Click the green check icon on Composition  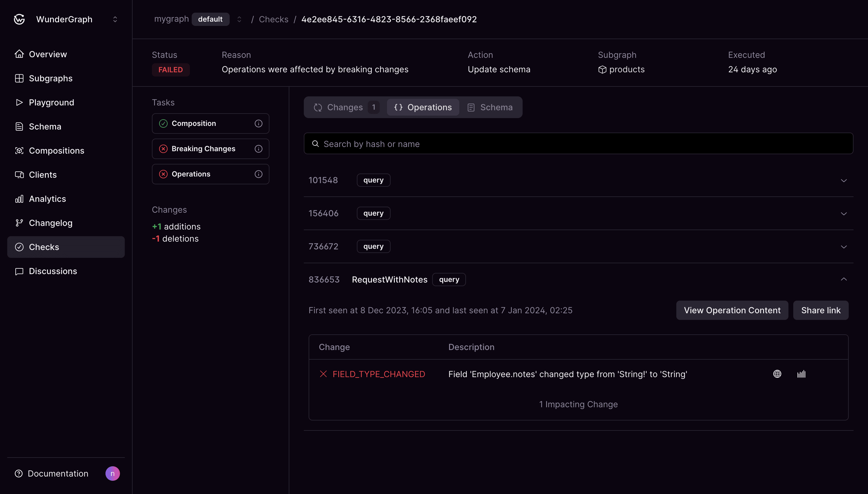click(163, 123)
